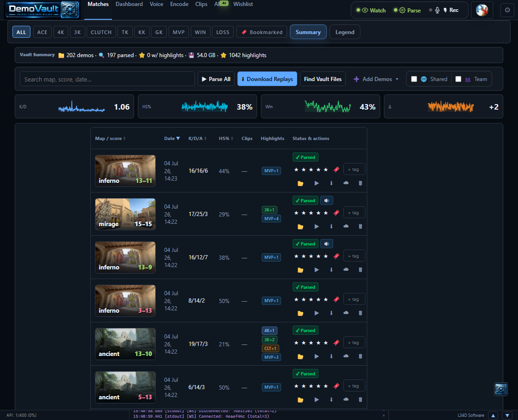The width and height of the screenshot is (518, 420).
Task: Upload mirage 15–15 demo to cloud
Action: point(346,226)
